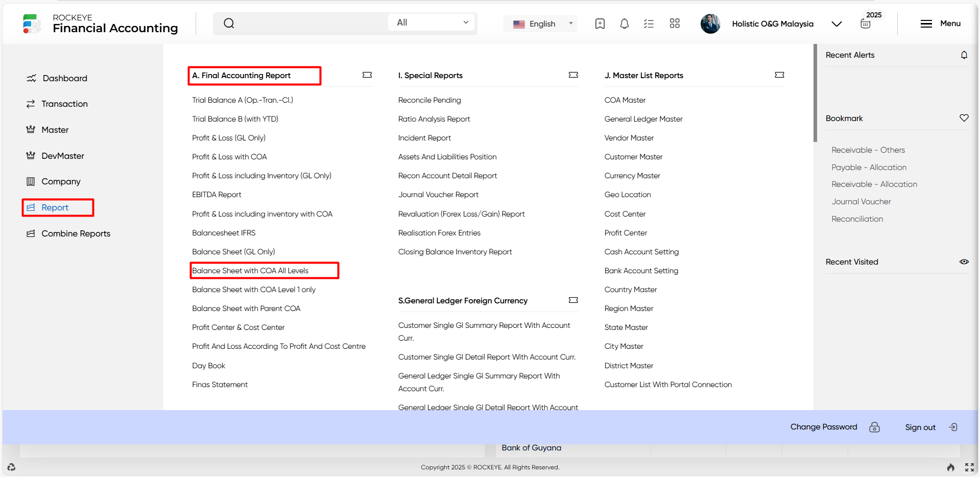Image resolution: width=980 pixels, height=477 pixels.
Task: Open Revaluation (Forex Loss/Gain) Report
Action: pos(461,214)
